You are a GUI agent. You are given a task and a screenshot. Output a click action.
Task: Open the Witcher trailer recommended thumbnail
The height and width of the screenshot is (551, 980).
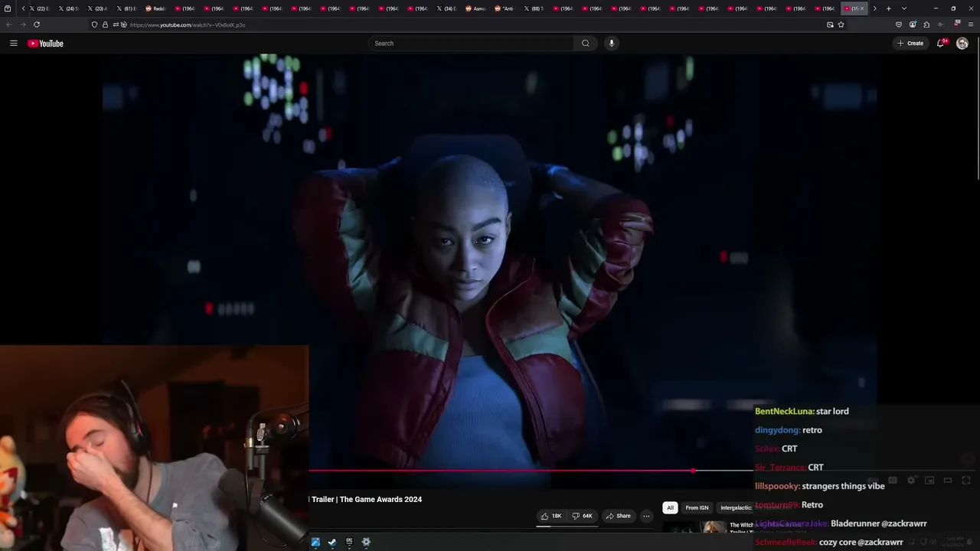click(x=694, y=527)
